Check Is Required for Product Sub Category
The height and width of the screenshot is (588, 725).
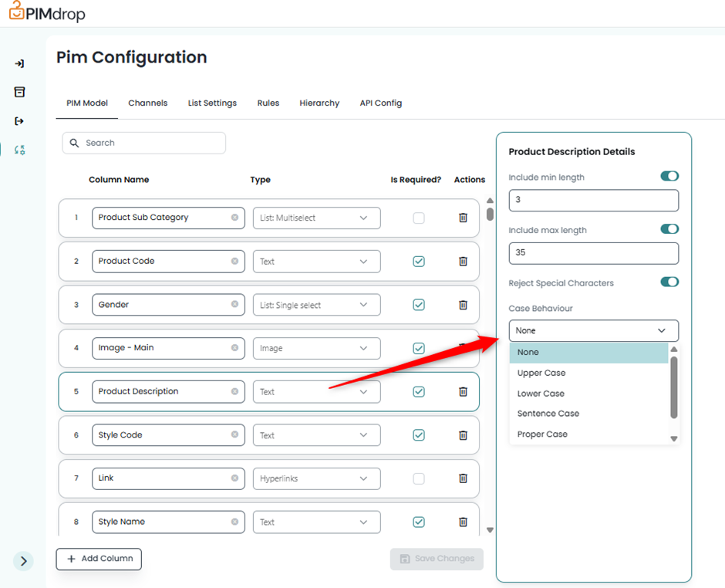[x=419, y=218]
